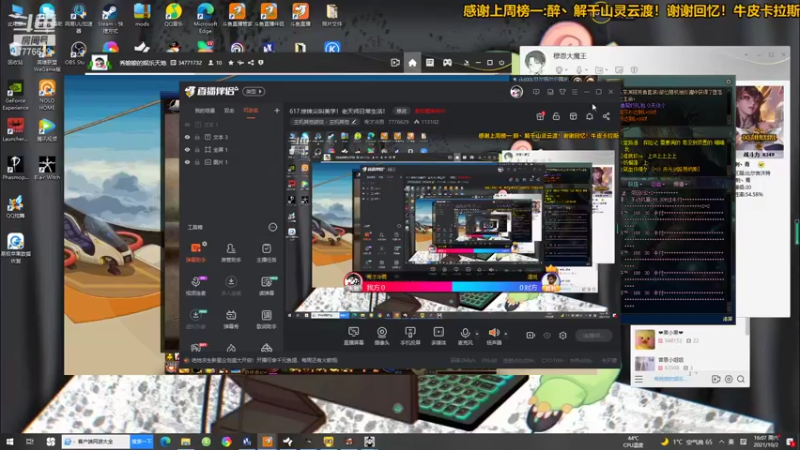Expand speaker options arrow
800x450 pixels.
(506, 334)
